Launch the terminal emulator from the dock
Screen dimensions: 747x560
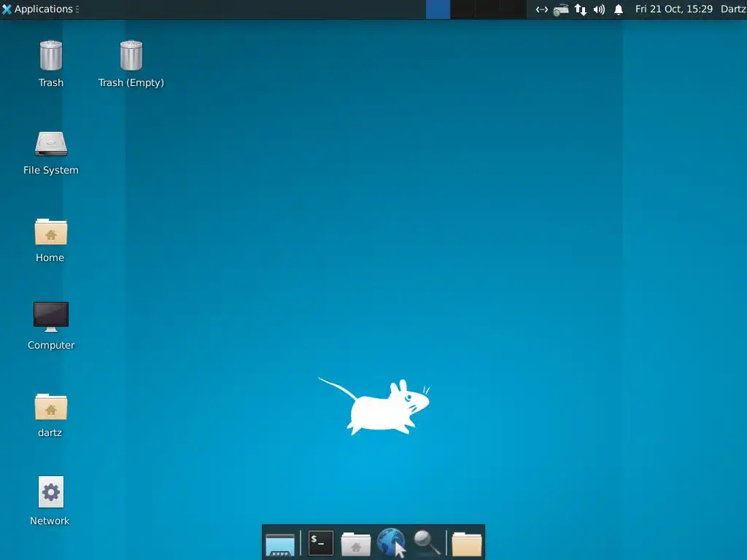(321, 542)
